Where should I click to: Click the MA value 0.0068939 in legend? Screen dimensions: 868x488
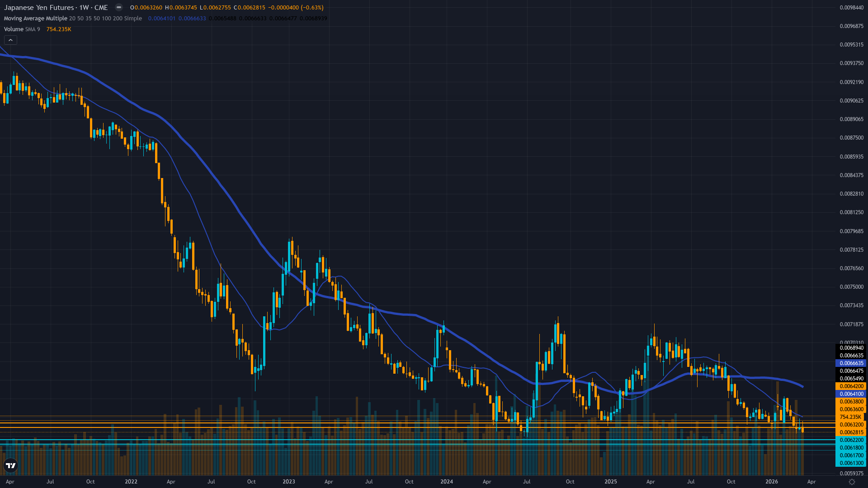[313, 19]
